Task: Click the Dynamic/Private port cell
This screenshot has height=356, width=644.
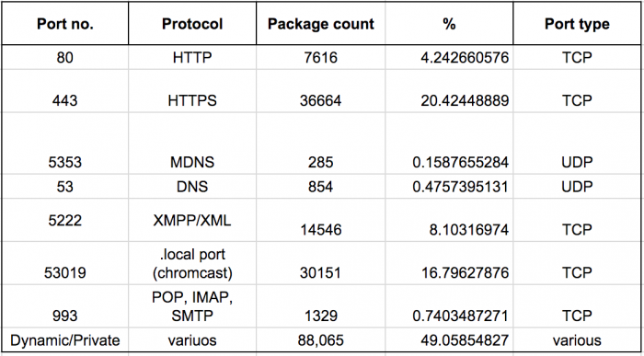Action: (x=65, y=340)
